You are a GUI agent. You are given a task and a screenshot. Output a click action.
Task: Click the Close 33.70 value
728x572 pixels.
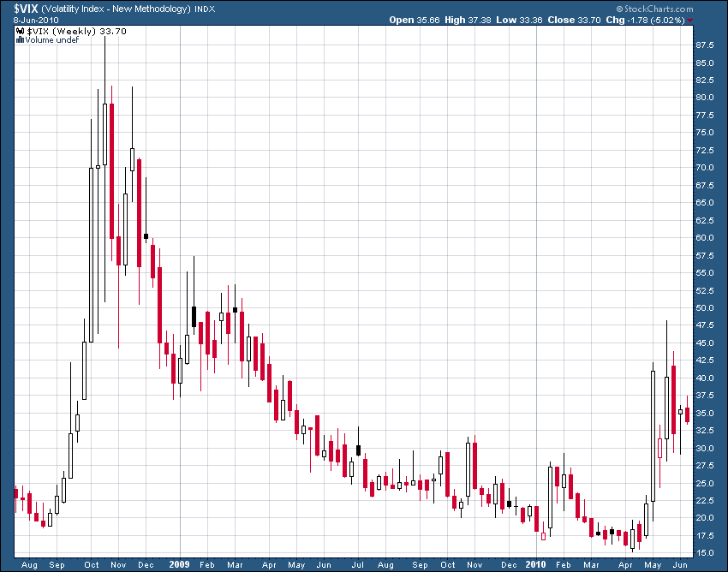click(x=574, y=21)
